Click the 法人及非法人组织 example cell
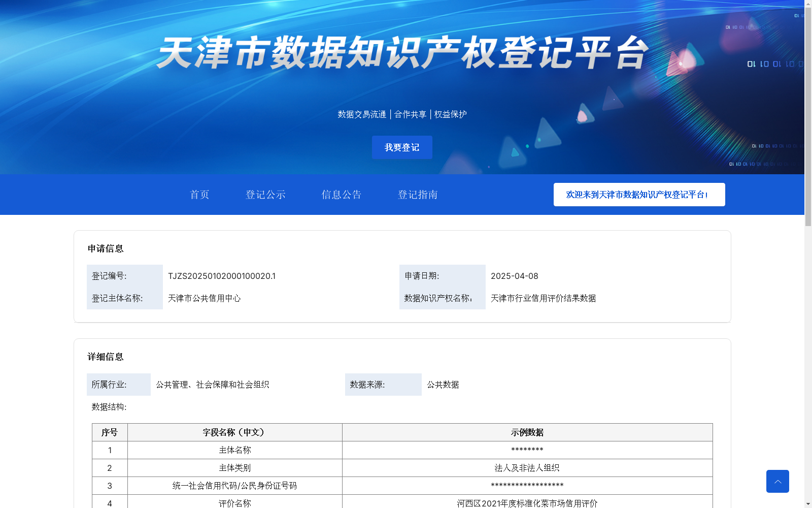Image resolution: width=812 pixels, height=508 pixels. [527, 468]
